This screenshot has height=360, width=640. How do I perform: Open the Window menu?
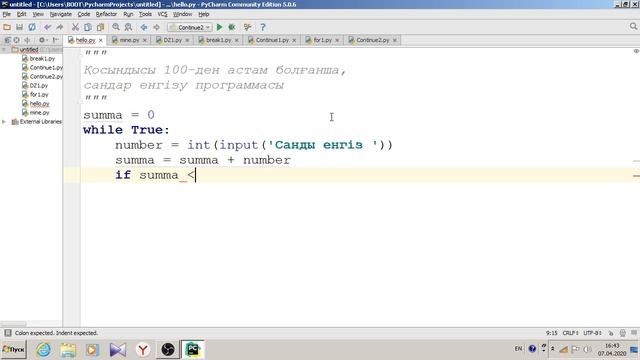coord(182,14)
